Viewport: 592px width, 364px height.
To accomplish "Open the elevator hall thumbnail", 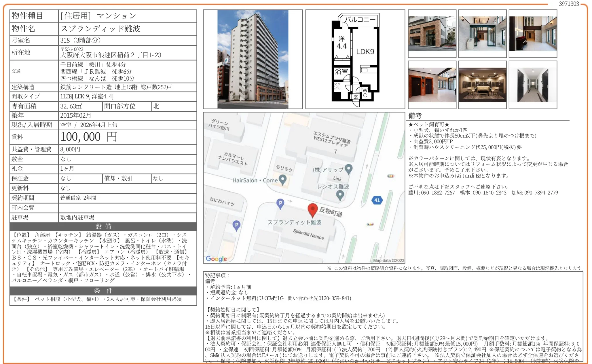I will (432, 85).
